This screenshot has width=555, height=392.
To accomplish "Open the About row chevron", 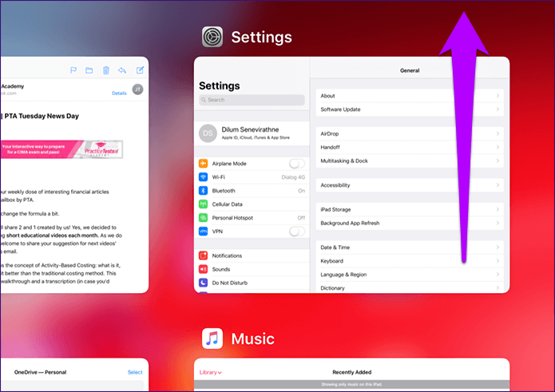I will pyautogui.click(x=498, y=96).
